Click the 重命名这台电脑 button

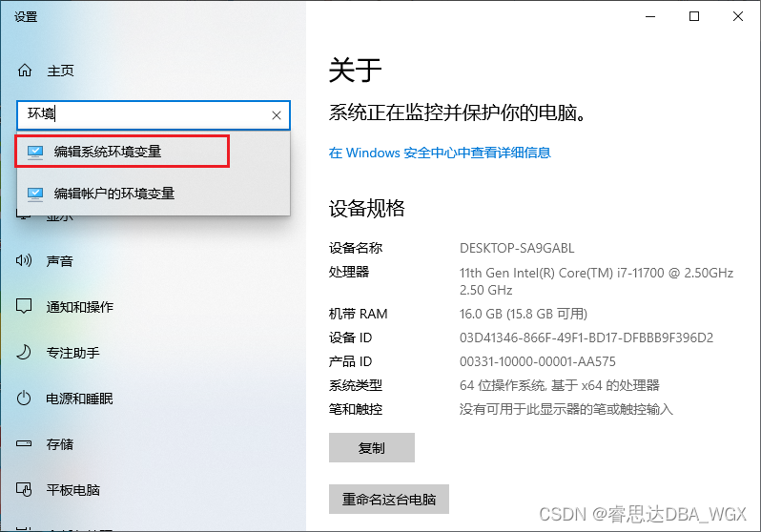(389, 499)
